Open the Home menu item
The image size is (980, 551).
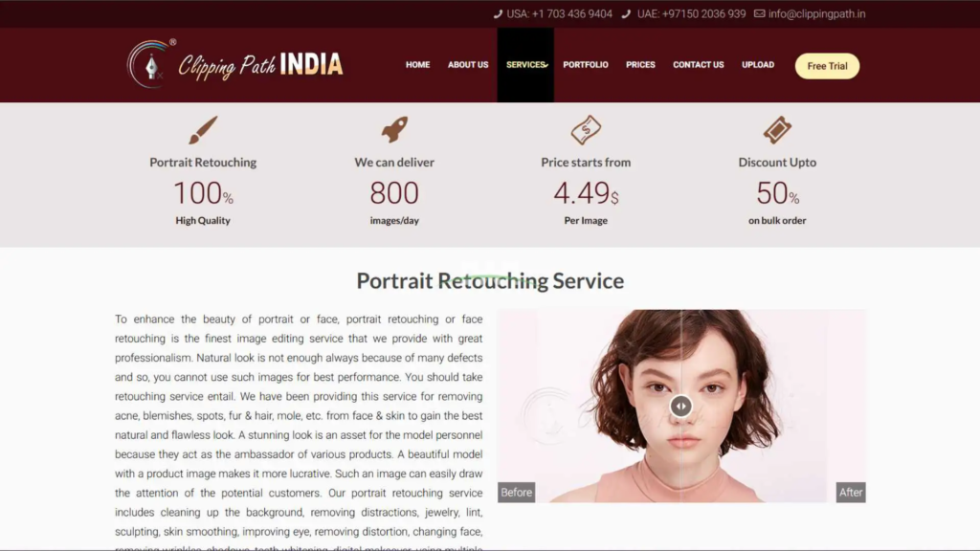click(x=417, y=65)
